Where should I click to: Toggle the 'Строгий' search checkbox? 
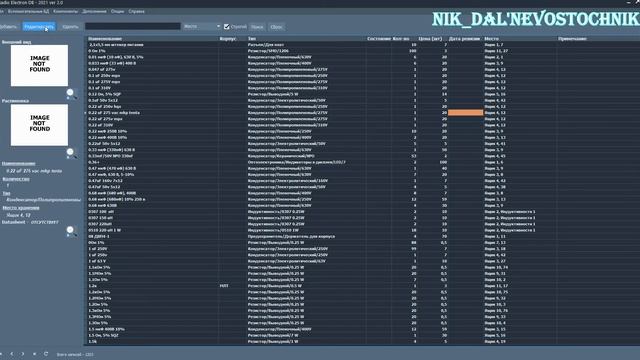227,27
